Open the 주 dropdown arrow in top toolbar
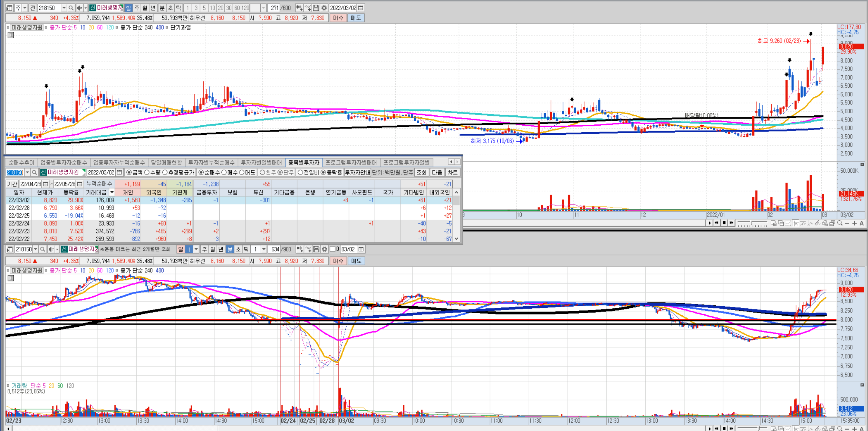Viewport: 868px width, 431px height. tap(25, 8)
